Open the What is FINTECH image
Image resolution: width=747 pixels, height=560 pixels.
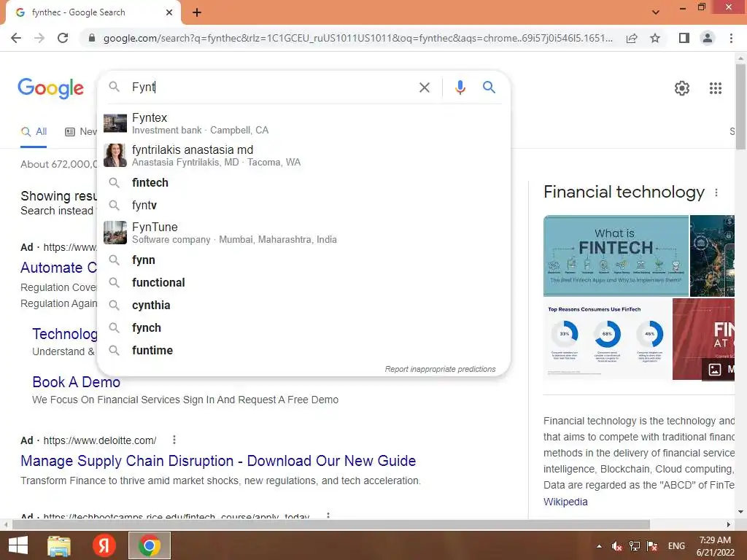616,256
